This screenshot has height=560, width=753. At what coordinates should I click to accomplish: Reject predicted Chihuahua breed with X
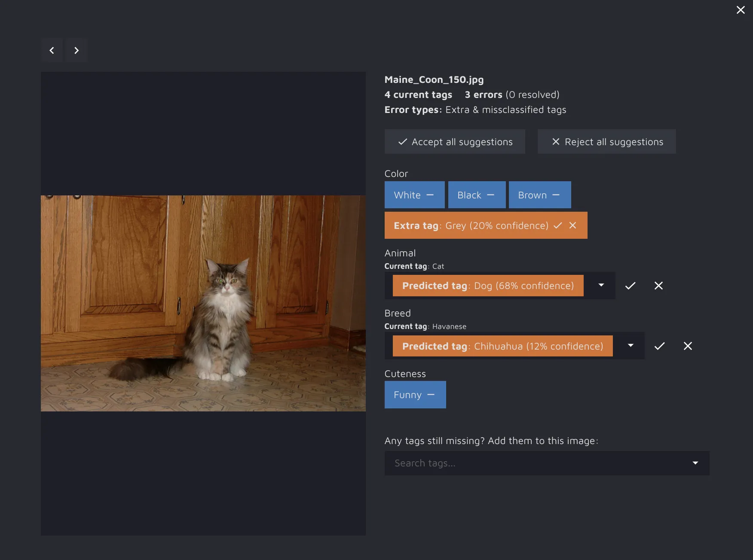click(x=688, y=346)
